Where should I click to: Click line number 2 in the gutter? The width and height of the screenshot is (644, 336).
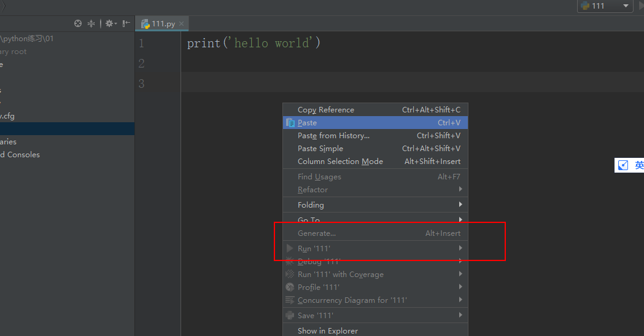tap(142, 63)
